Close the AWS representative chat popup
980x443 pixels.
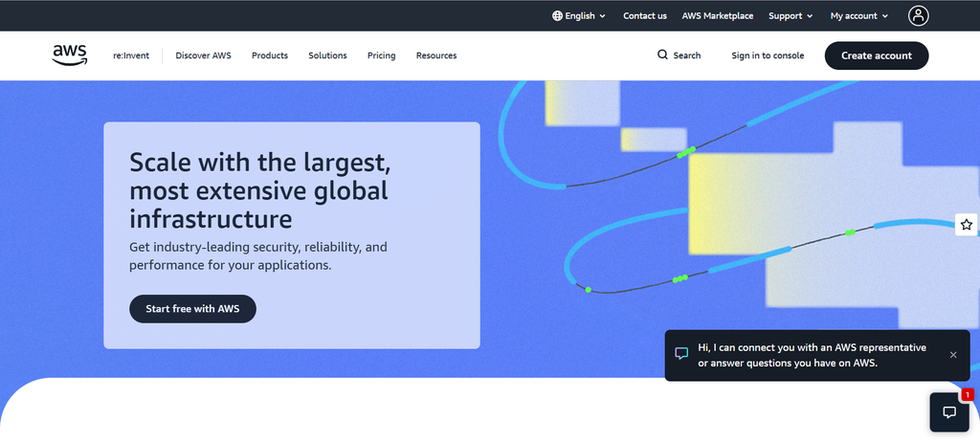pos(953,355)
